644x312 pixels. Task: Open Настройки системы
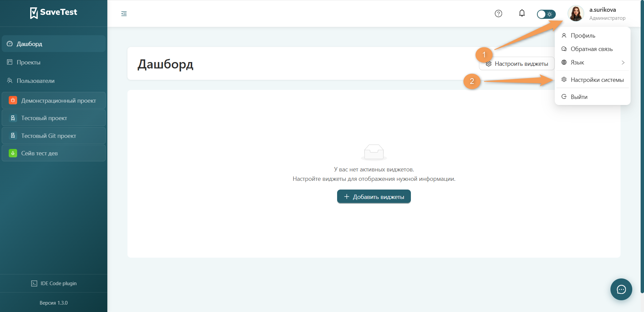[x=593, y=80]
